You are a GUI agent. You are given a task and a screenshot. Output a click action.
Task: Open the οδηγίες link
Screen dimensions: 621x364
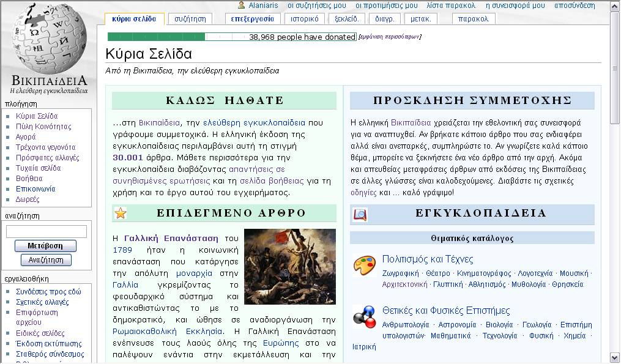pos(363,193)
